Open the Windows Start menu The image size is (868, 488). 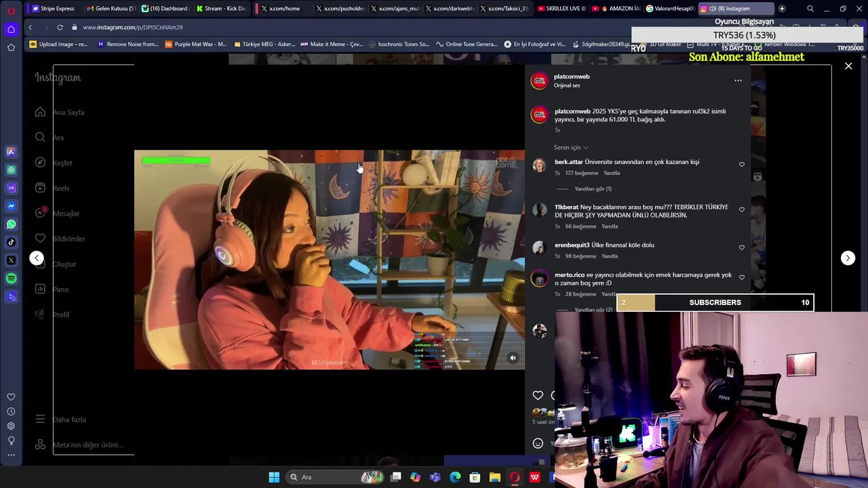pyautogui.click(x=274, y=477)
